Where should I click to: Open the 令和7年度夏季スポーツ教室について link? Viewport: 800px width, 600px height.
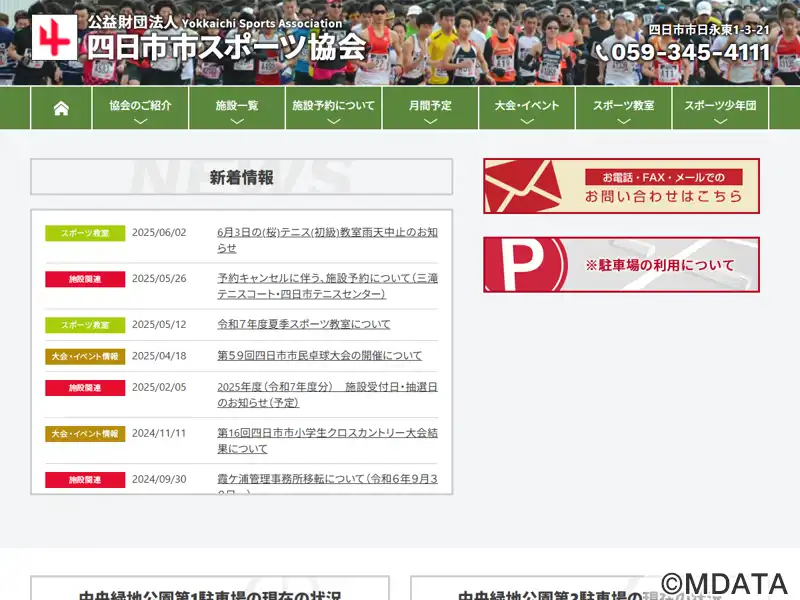coord(304,324)
